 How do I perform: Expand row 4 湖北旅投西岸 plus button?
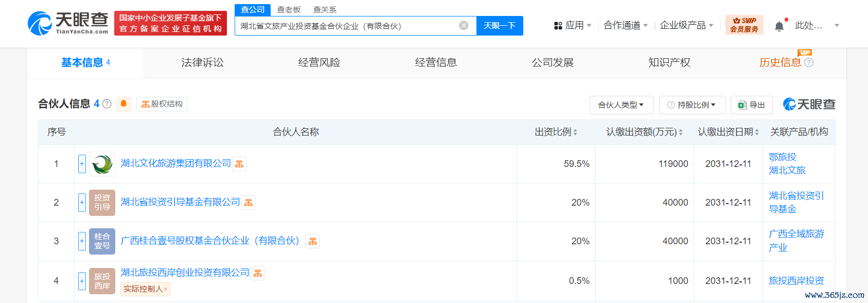(82, 281)
